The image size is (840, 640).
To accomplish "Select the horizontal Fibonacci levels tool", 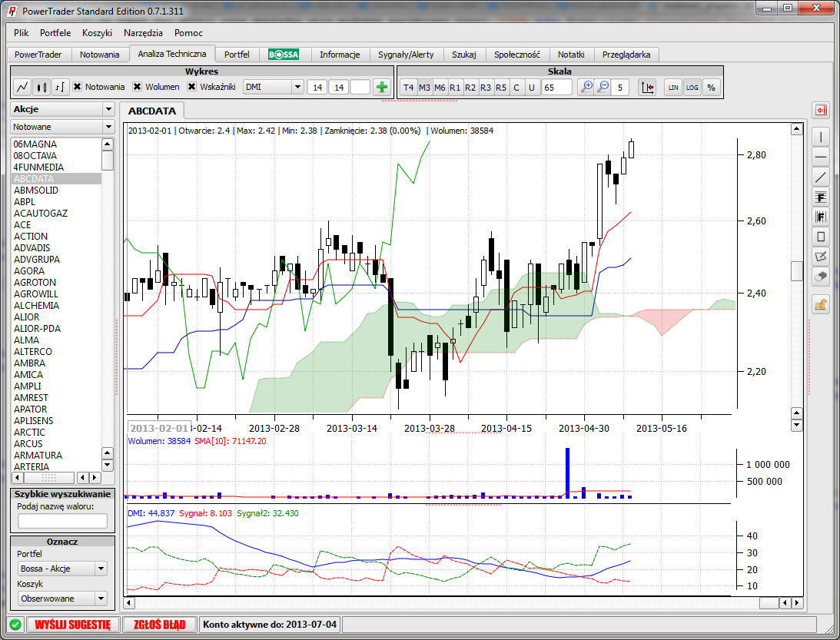I will pyautogui.click(x=821, y=197).
